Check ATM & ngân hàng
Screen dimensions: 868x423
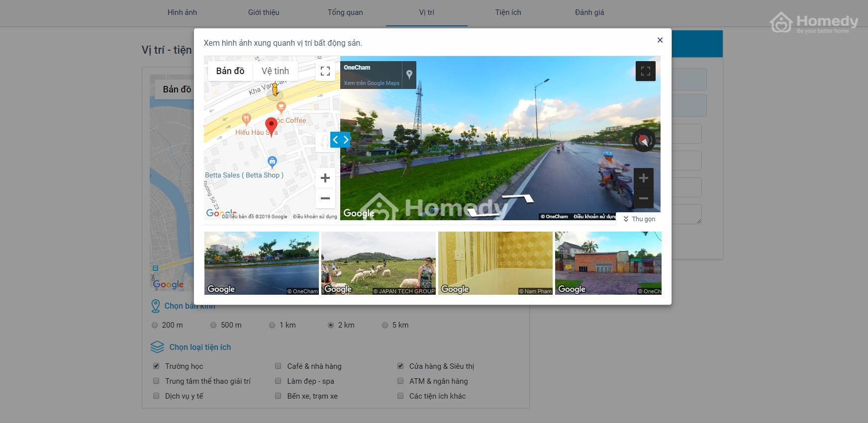(400, 381)
